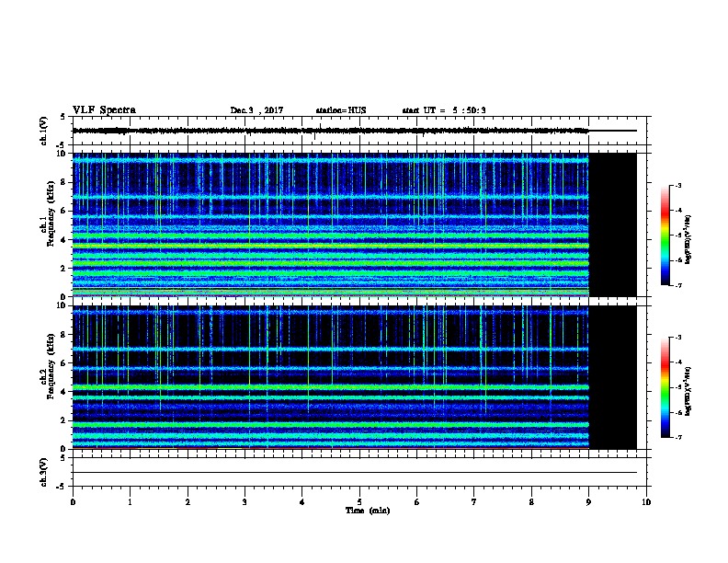
Task: Click the ch.1 voltage waveform trace panel
Action: (361, 131)
